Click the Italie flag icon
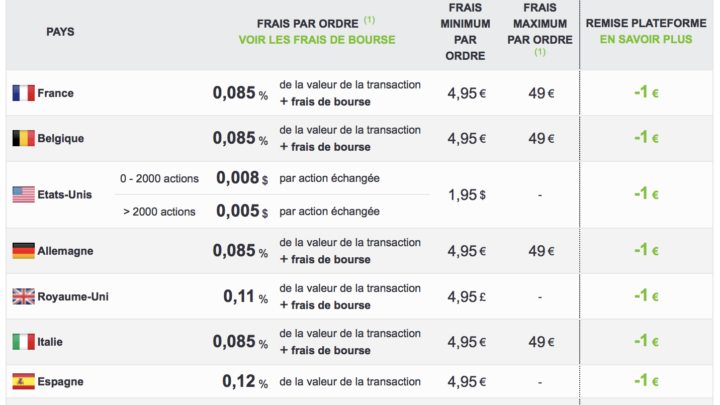Image resolution: width=720 pixels, height=405 pixels. pos(23,342)
